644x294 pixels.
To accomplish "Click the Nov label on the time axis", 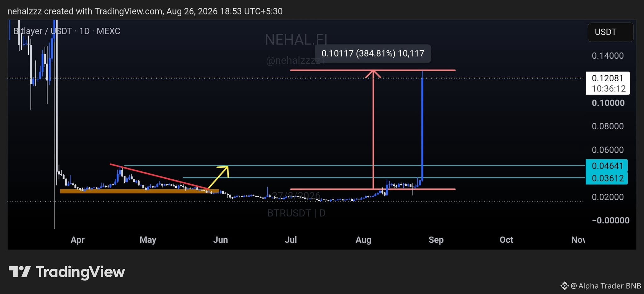I will 578,240.
